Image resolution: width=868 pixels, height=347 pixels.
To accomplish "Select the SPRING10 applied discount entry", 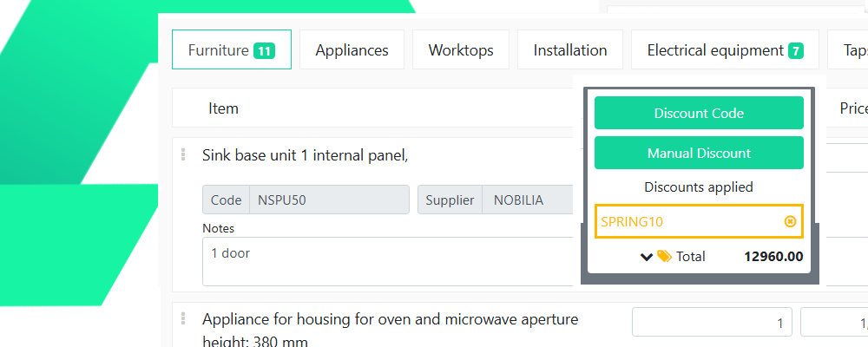I will (686, 221).
